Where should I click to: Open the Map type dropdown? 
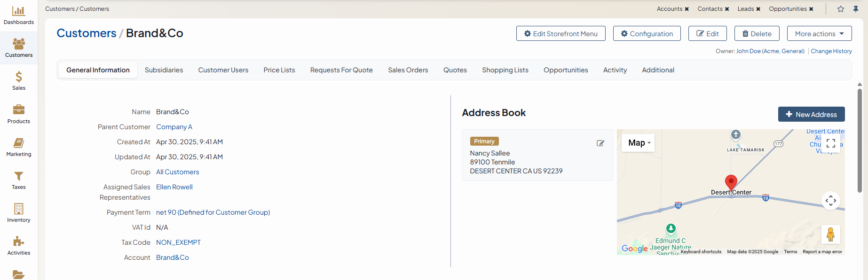tap(639, 143)
